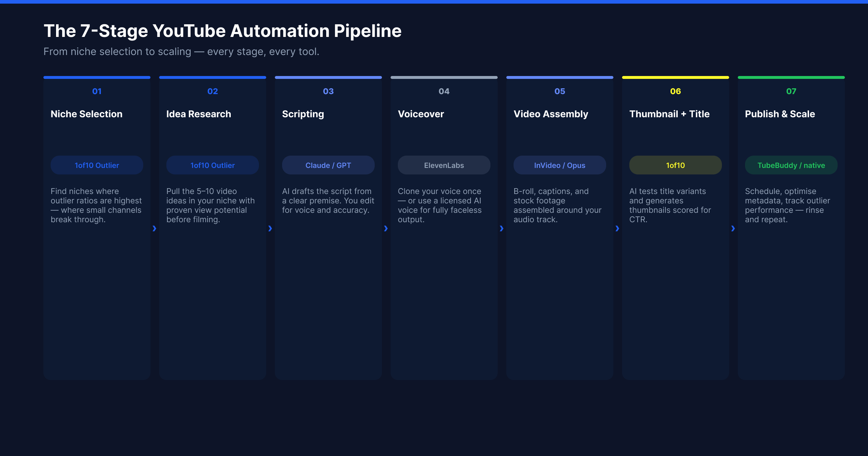Screen dimensions: 868x456
Task: Click stage number 02
Action: click(x=213, y=91)
